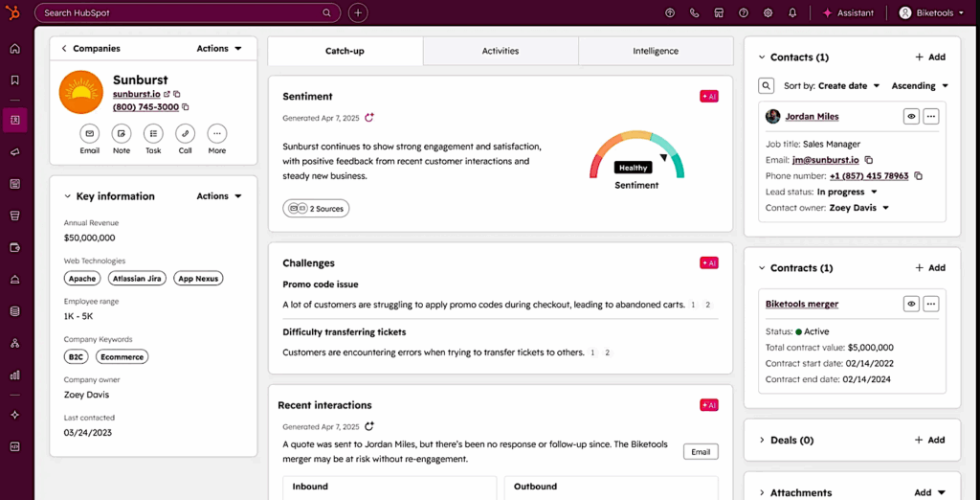Create a Task using the Task icon
This screenshot has height=500, width=980.
point(153,133)
